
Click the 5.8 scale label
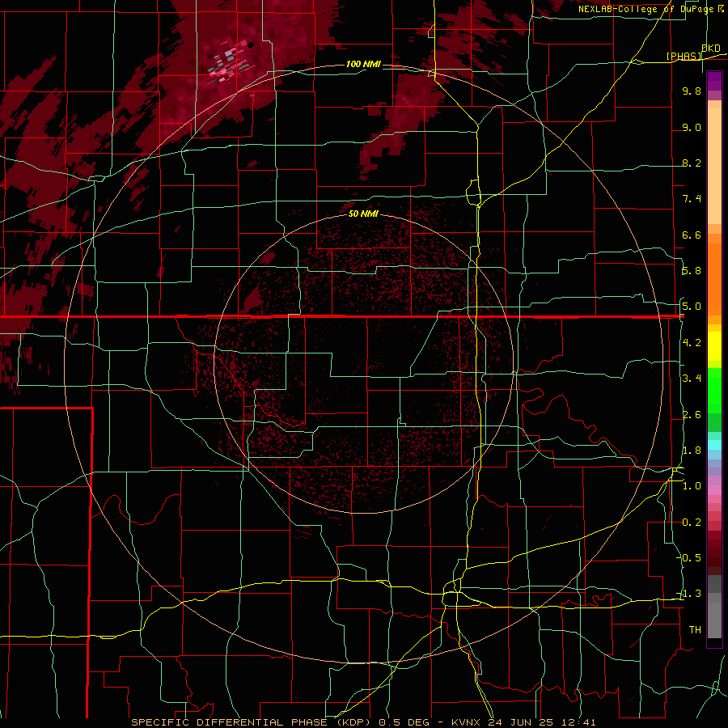coord(692,271)
